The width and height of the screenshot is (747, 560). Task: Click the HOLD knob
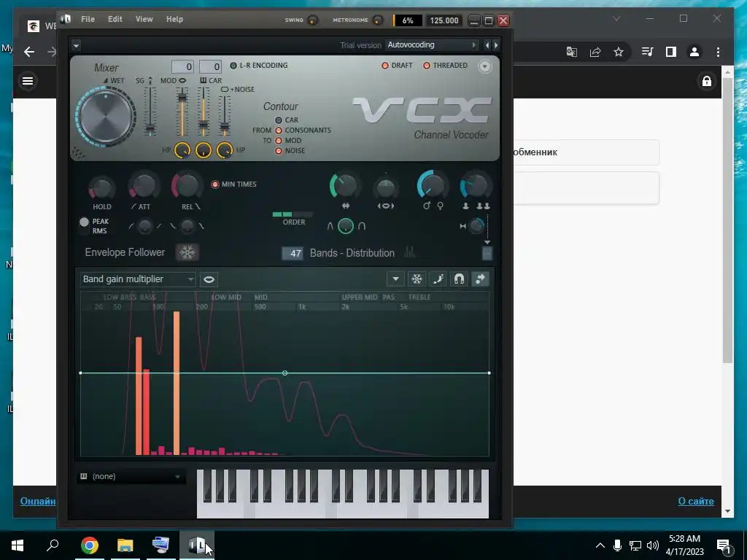click(x=101, y=188)
